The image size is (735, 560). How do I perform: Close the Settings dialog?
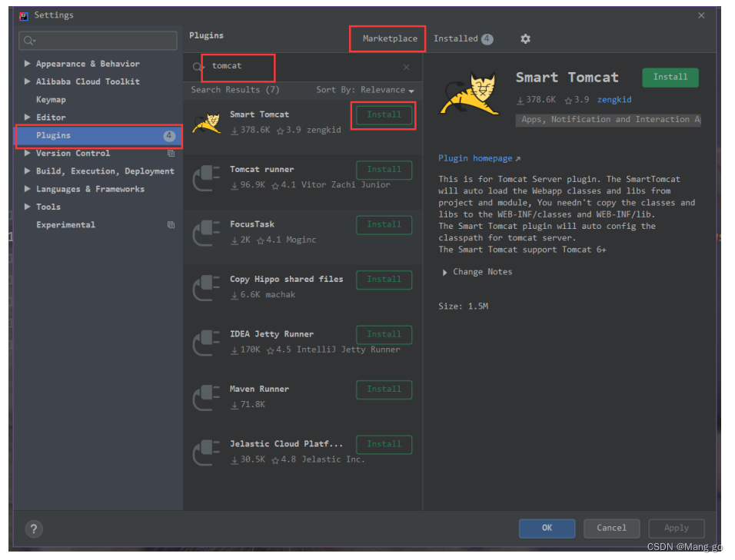tap(701, 15)
